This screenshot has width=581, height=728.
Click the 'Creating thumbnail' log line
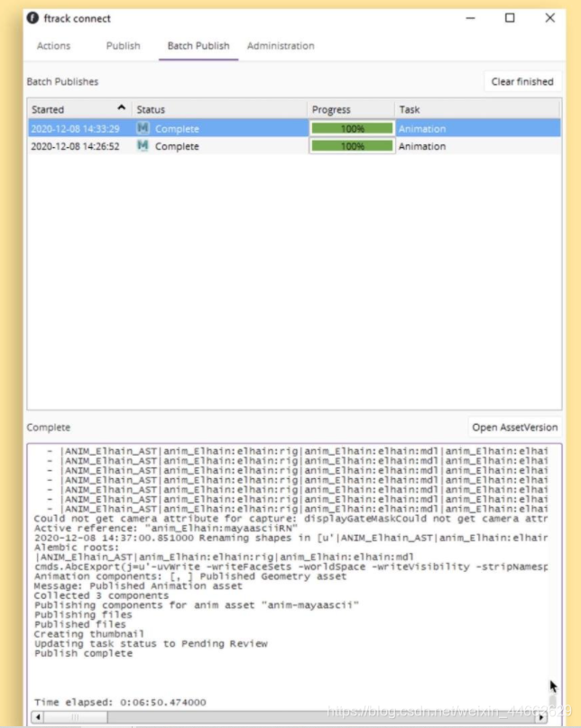(x=89, y=634)
